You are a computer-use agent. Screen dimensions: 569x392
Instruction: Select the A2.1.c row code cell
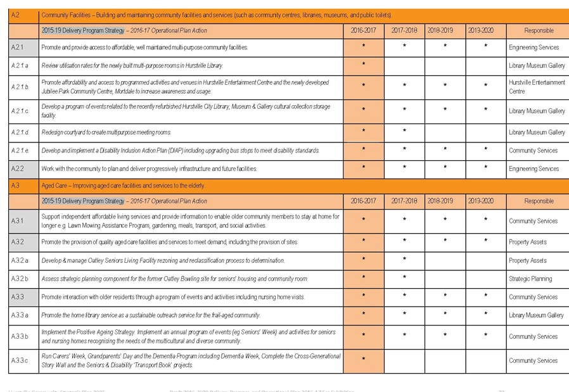point(23,111)
